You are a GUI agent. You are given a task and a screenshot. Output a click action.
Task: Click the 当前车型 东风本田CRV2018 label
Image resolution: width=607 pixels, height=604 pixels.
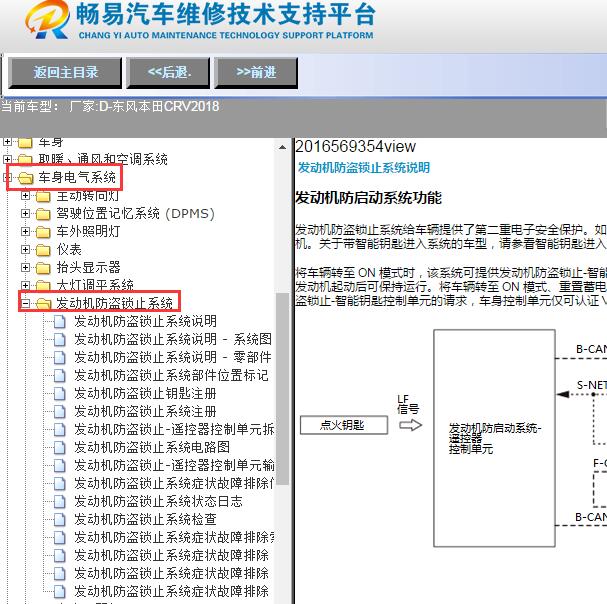point(110,106)
